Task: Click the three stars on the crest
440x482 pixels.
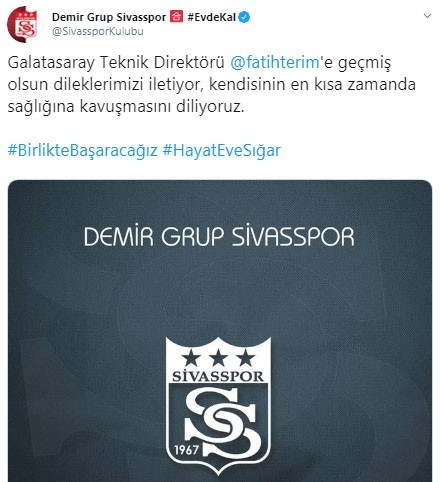Action: click(218, 357)
